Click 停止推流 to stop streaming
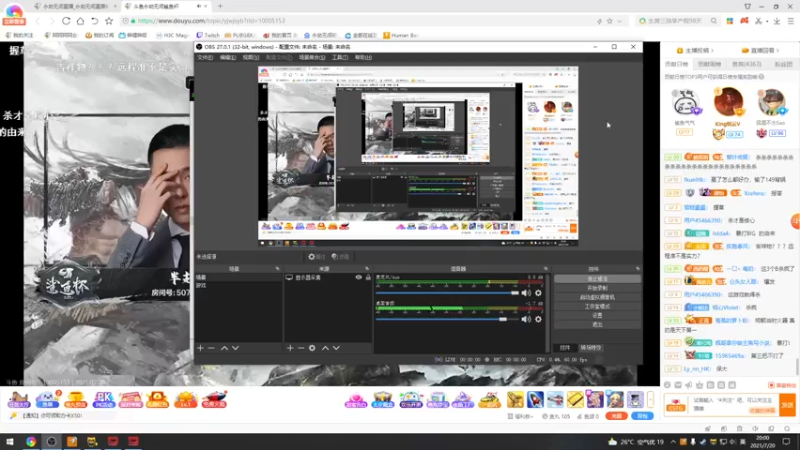The width and height of the screenshot is (800, 450). pyautogui.click(x=597, y=279)
